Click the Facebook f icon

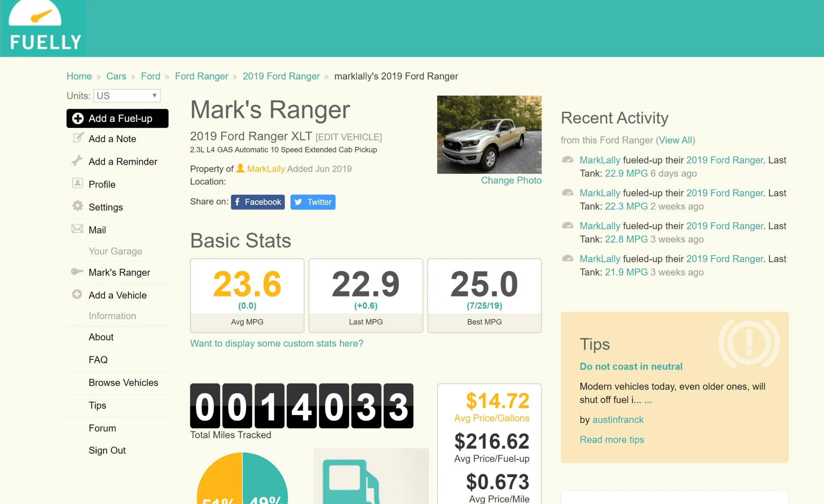coord(238,202)
